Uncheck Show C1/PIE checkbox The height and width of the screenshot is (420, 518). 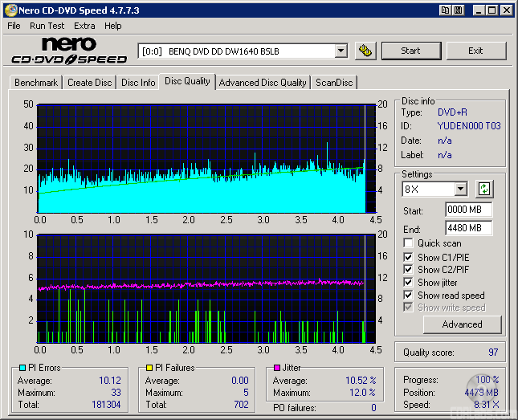(x=409, y=257)
